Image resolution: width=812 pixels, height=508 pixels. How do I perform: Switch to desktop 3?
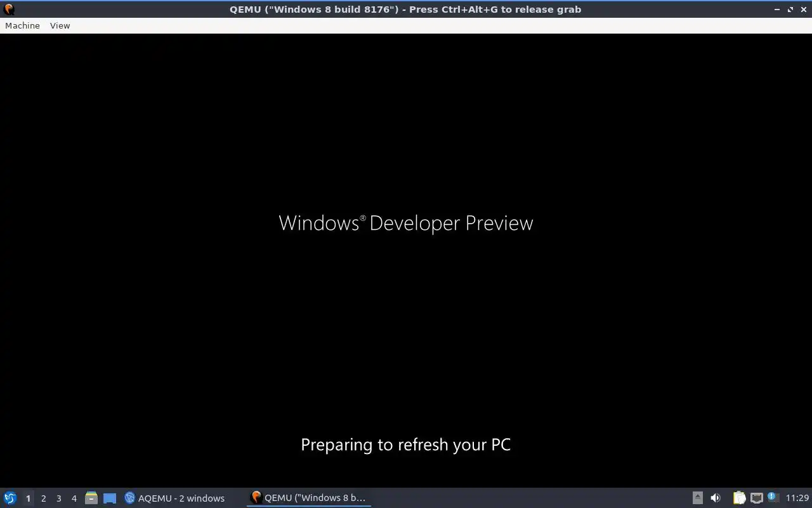pos(58,498)
